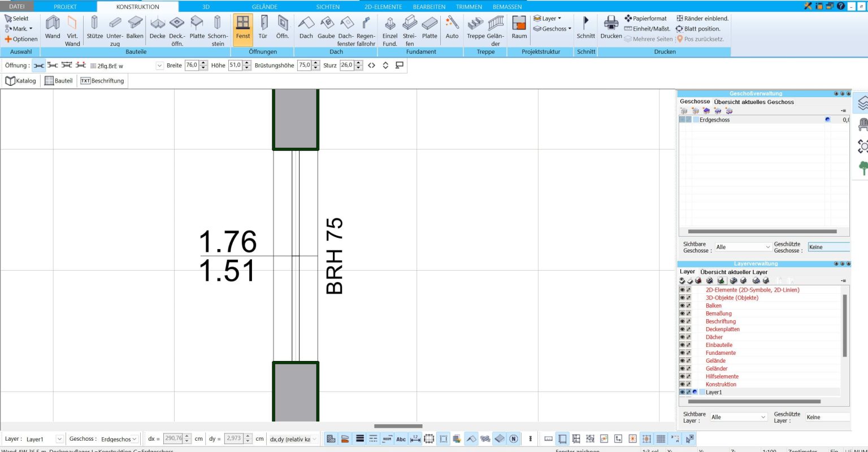The image size is (868, 452).
Task: Open Übersicht aktuelles Geschoss tab
Action: point(754,102)
